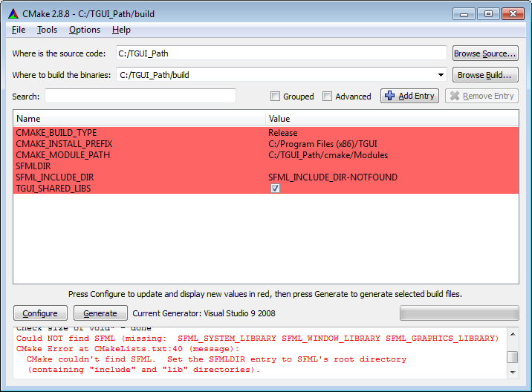The image size is (532, 392).
Task: Open the Tools menu
Action: pyautogui.click(x=47, y=30)
